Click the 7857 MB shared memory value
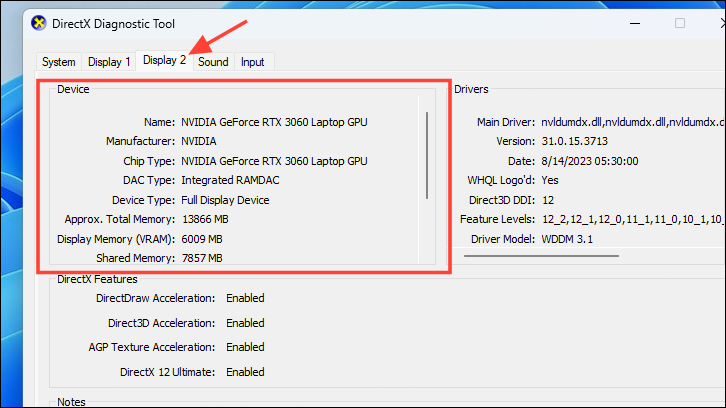The image size is (726, 408). pyautogui.click(x=202, y=258)
